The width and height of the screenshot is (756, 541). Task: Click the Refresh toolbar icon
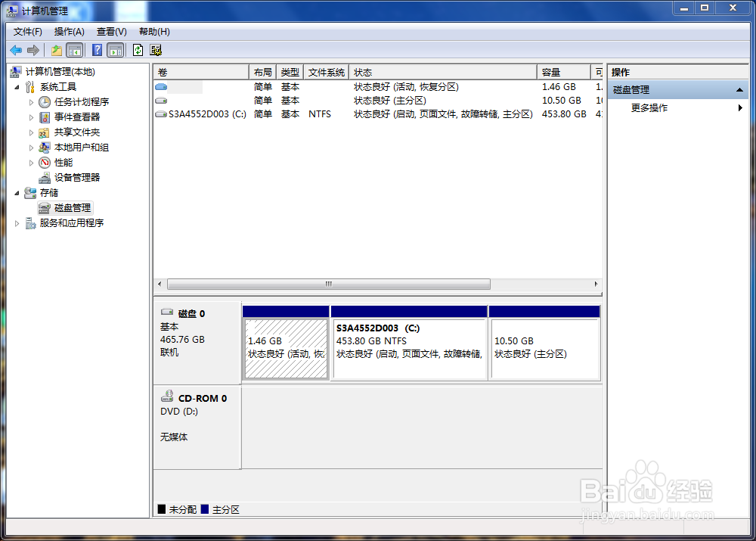click(x=138, y=50)
